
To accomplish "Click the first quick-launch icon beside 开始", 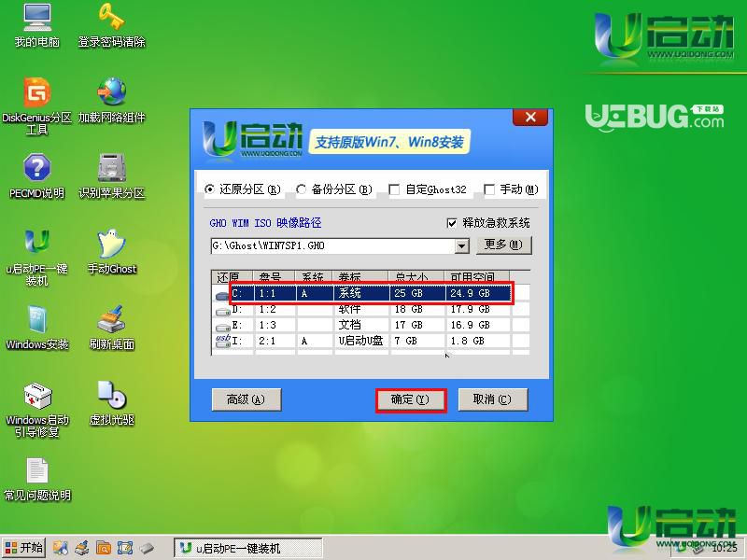I will tap(61, 548).
